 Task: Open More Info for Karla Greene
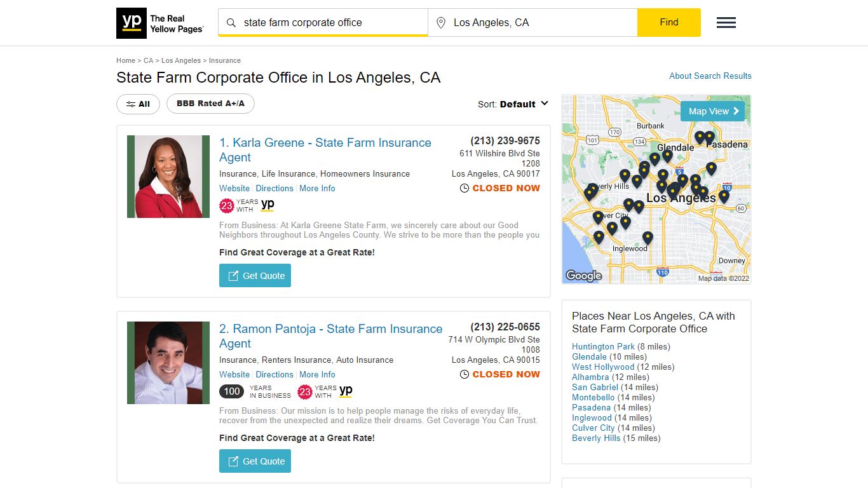click(317, 188)
